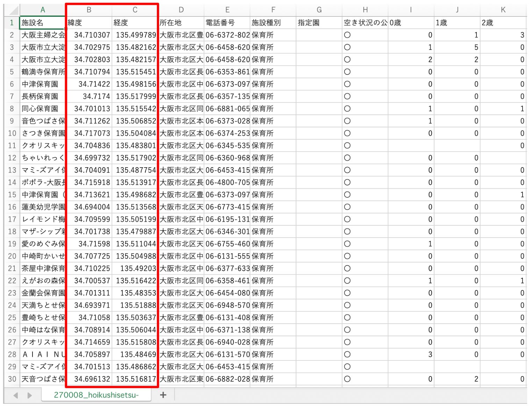Click longitude cell 135.499789
Screen dimensions: 532x408
(135, 35)
